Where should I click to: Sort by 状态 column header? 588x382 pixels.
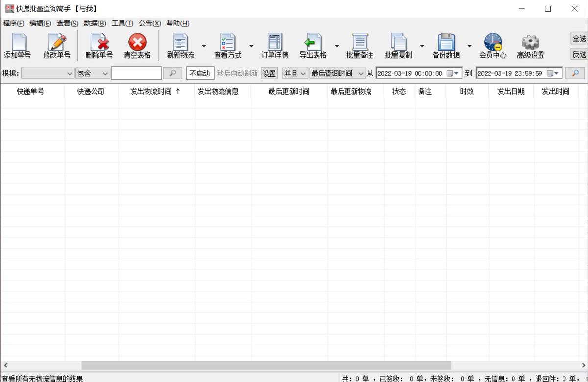click(399, 91)
